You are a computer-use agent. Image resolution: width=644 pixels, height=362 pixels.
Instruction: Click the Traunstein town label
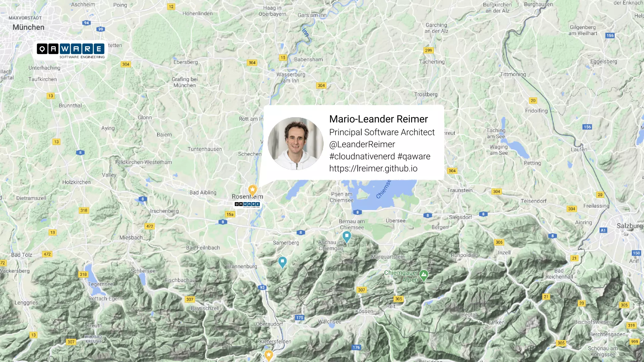pyautogui.click(x=460, y=190)
